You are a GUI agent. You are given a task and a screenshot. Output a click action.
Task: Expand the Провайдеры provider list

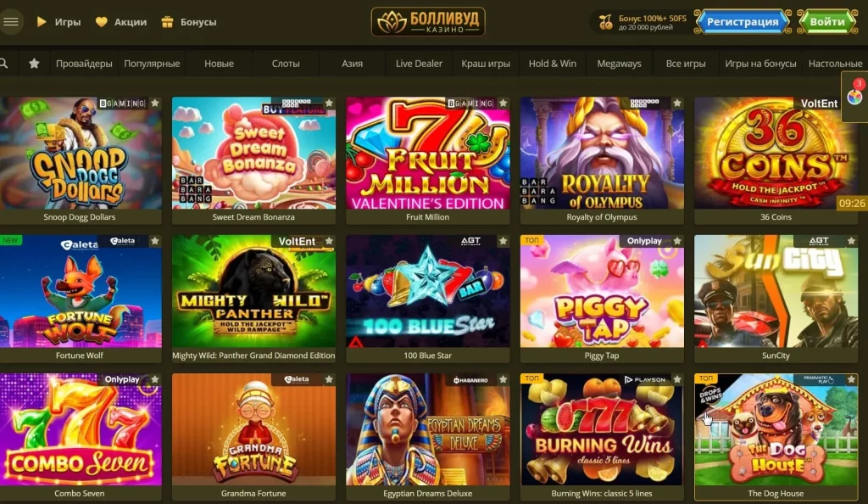coord(84,64)
